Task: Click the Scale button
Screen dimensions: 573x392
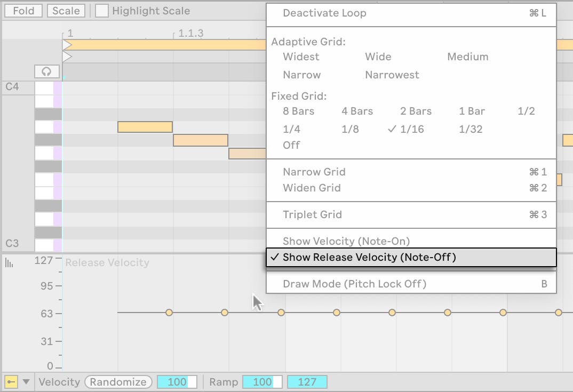Action: tap(66, 11)
